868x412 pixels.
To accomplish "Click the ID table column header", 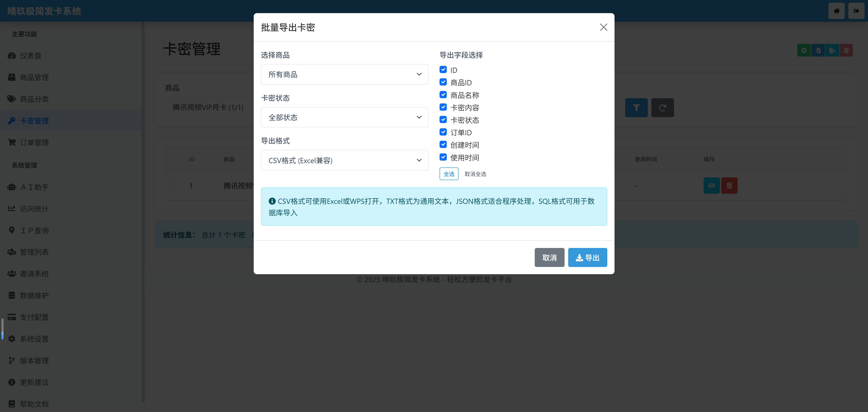I will (x=192, y=160).
